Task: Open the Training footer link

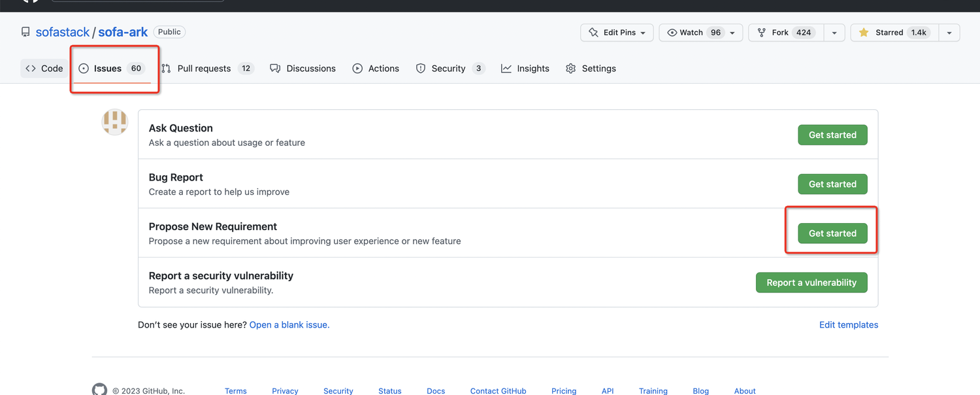Action: tap(653, 391)
